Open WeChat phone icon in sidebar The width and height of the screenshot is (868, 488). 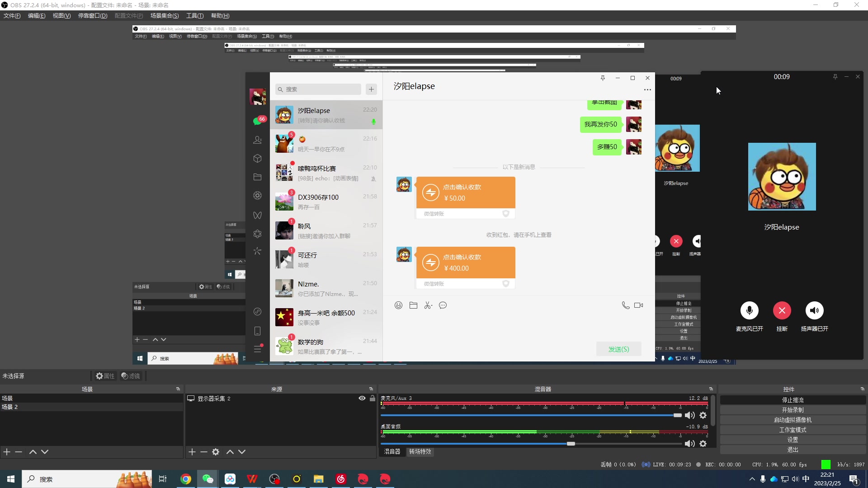(258, 331)
